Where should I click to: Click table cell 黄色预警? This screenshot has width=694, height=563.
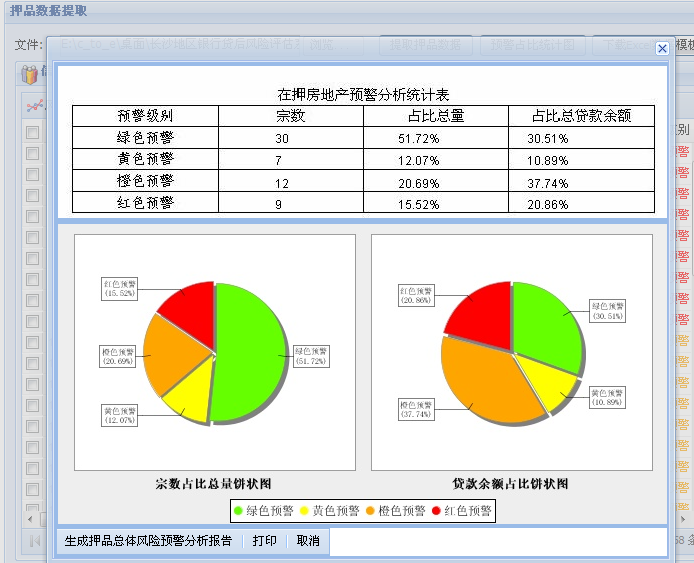(145, 159)
